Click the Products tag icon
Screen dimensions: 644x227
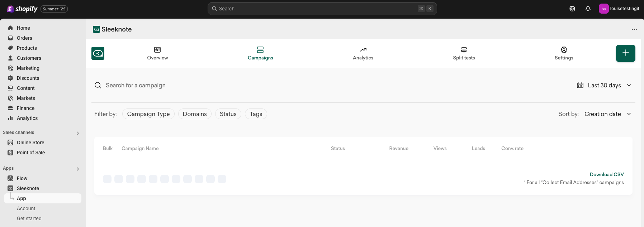pos(10,48)
